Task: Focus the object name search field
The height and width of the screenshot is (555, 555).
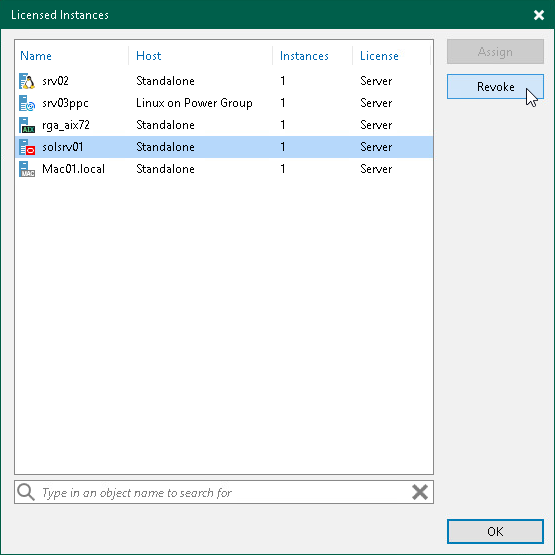Action: (x=224, y=492)
